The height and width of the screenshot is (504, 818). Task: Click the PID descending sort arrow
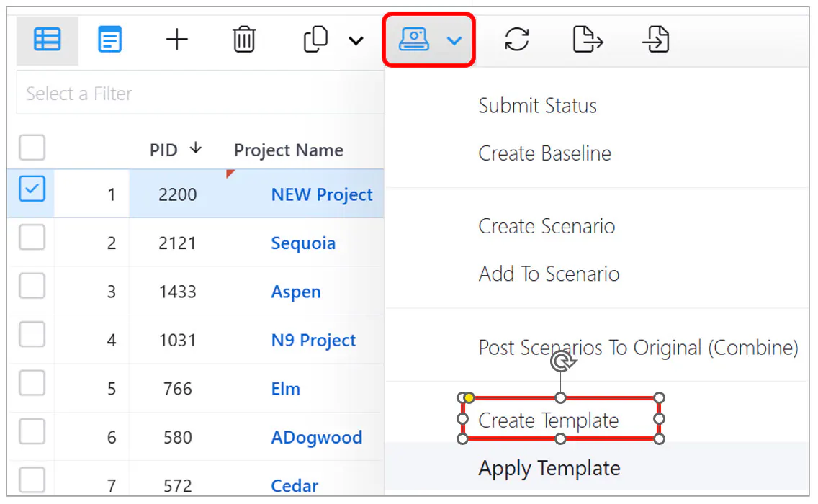click(x=196, y=148)
